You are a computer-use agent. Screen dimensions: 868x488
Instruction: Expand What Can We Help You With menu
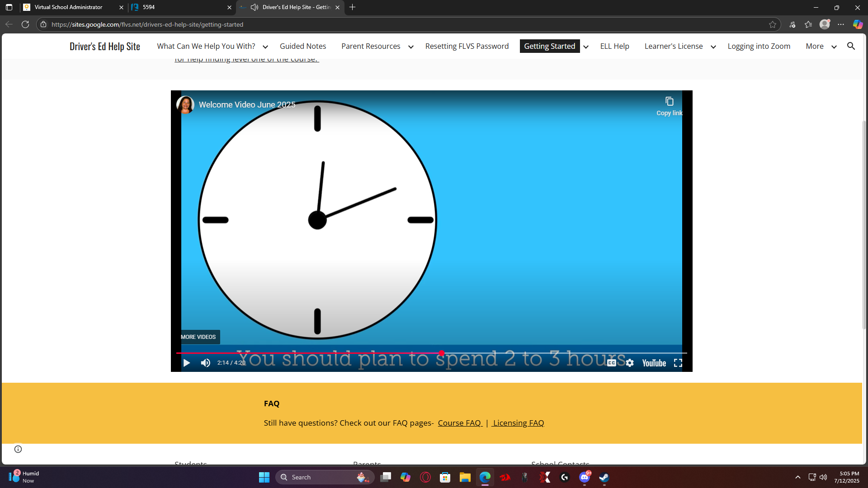pyautogui.click(x=265, y=47)
